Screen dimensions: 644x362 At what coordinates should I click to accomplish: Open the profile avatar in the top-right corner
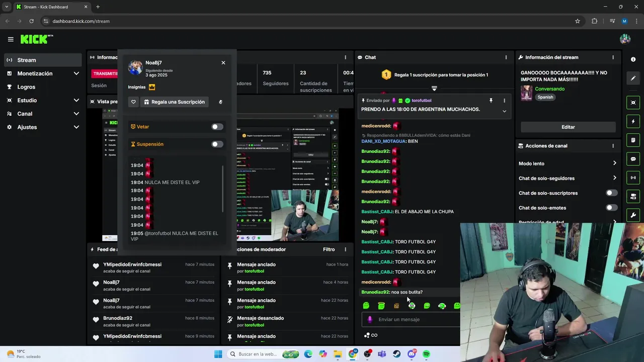tap(625, 39)
